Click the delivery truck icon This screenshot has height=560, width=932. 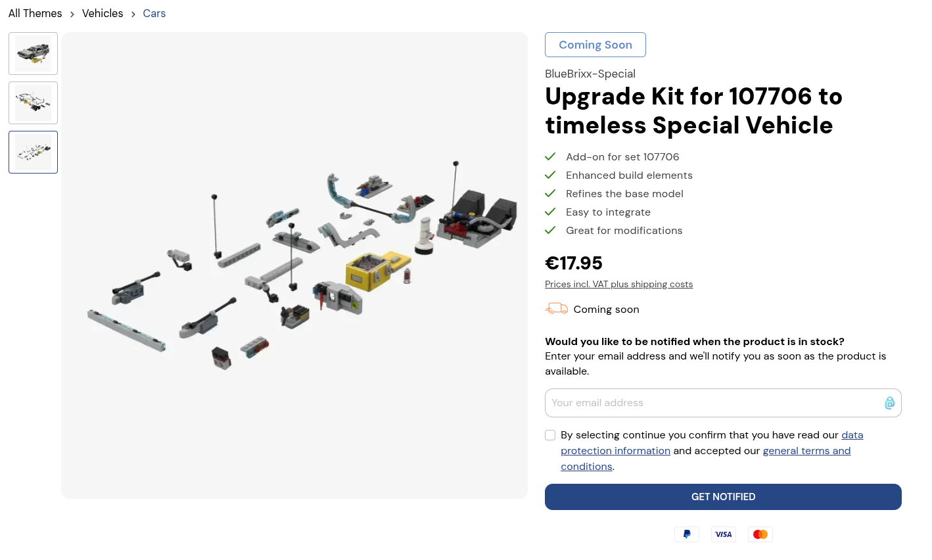point(556,308)
